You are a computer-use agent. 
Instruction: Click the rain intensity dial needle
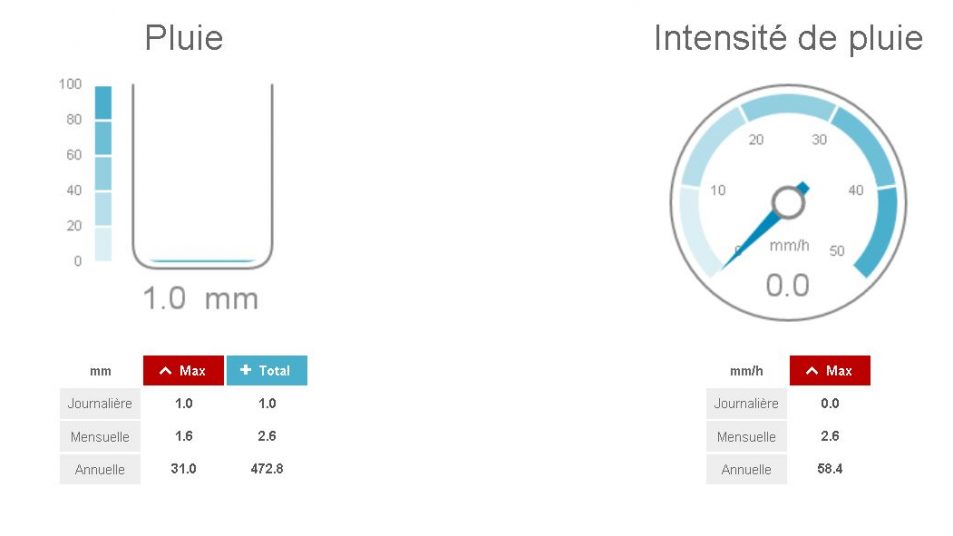755,234
